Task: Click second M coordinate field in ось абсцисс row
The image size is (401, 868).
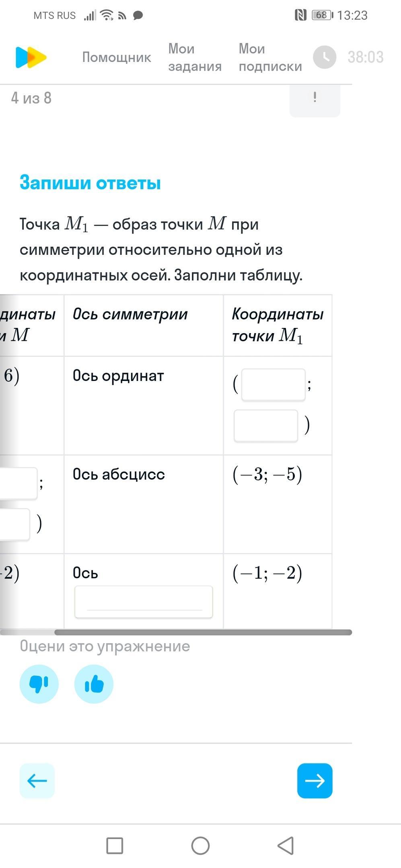Action: point(14,524)
